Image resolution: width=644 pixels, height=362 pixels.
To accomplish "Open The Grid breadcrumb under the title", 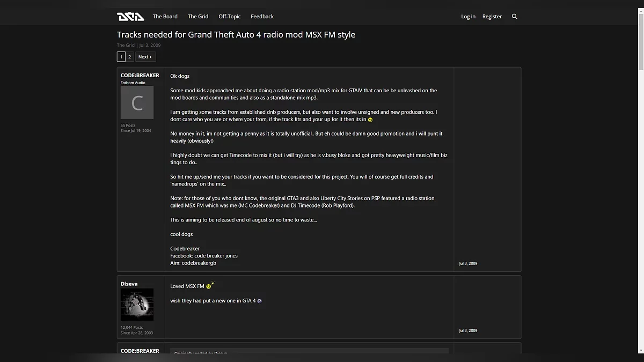I will click(x=126, y=45).
